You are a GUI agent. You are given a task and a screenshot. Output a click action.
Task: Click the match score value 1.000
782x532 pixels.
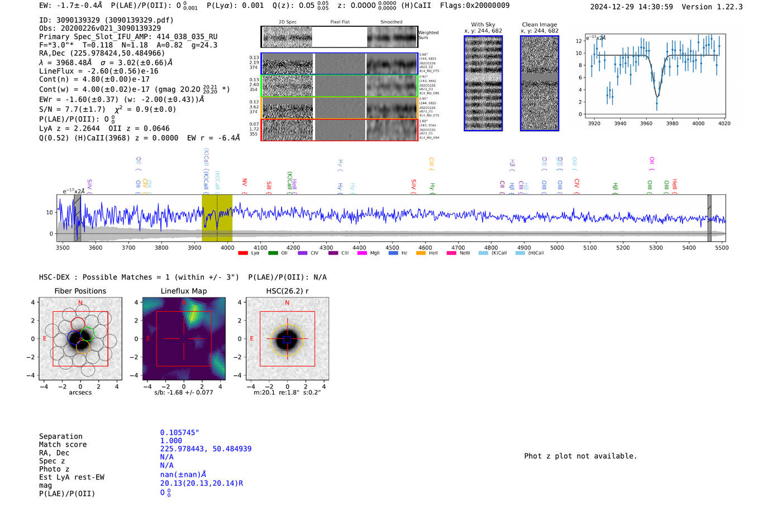[x=171, y=440]
